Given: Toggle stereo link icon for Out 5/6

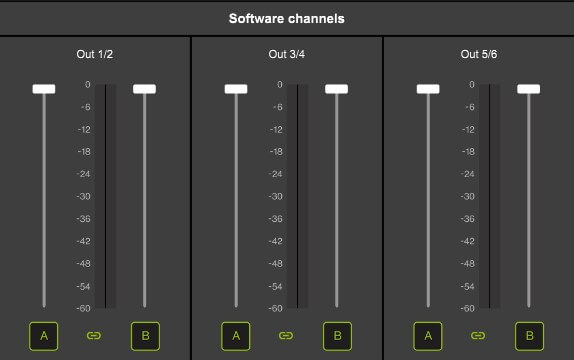Looking at the screenshot, I should pos(478,335).
